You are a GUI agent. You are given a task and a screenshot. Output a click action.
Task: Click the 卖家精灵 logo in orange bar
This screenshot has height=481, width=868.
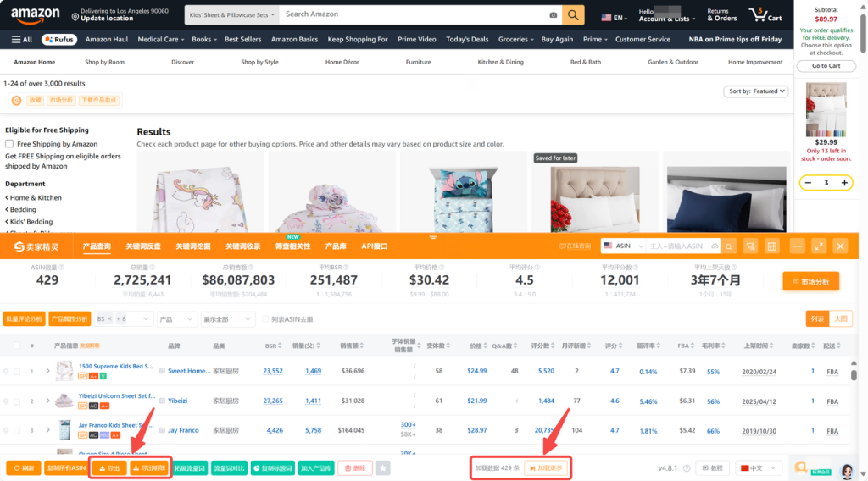click(36, 246)
